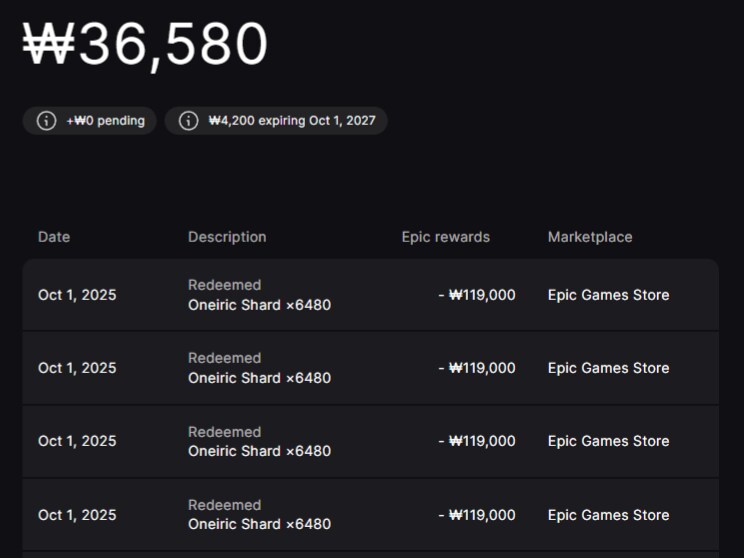The image size is (744, 558).
Task: Open the ₩4,200 expiring Oct 1, 2027 text
Action: (x=291, y=121)
